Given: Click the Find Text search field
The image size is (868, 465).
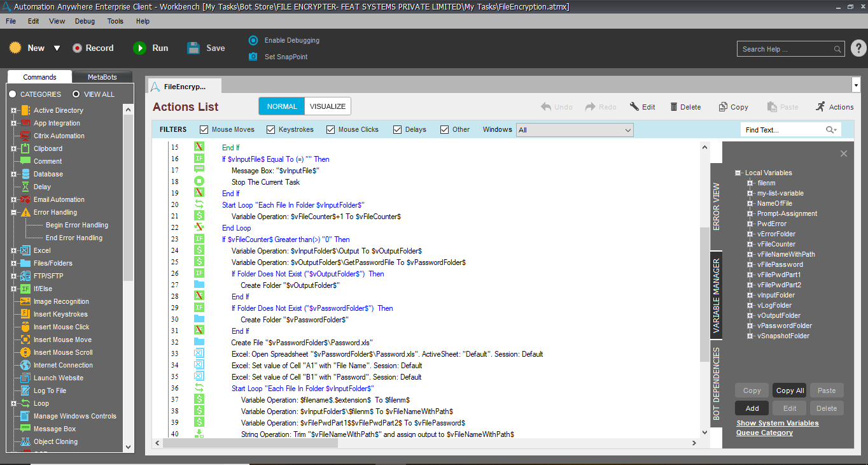Looking at the screenshot, I should pos(785,130).
